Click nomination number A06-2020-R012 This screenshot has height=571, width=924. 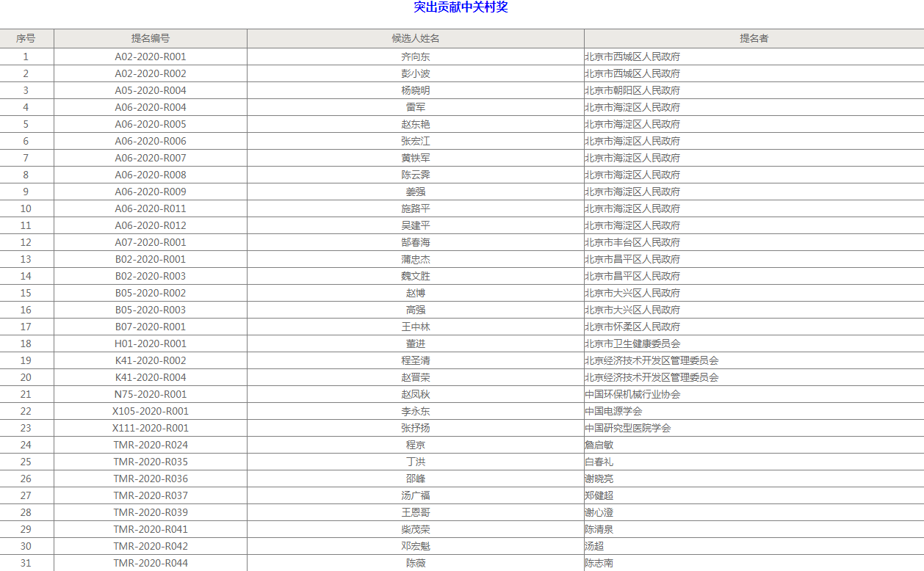(x=151, y=225)
